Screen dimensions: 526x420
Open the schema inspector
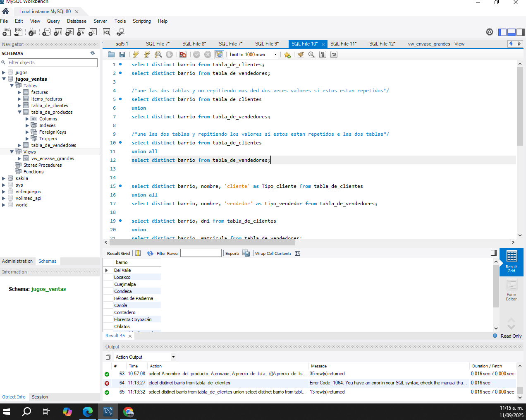click(x=32, y=32)
